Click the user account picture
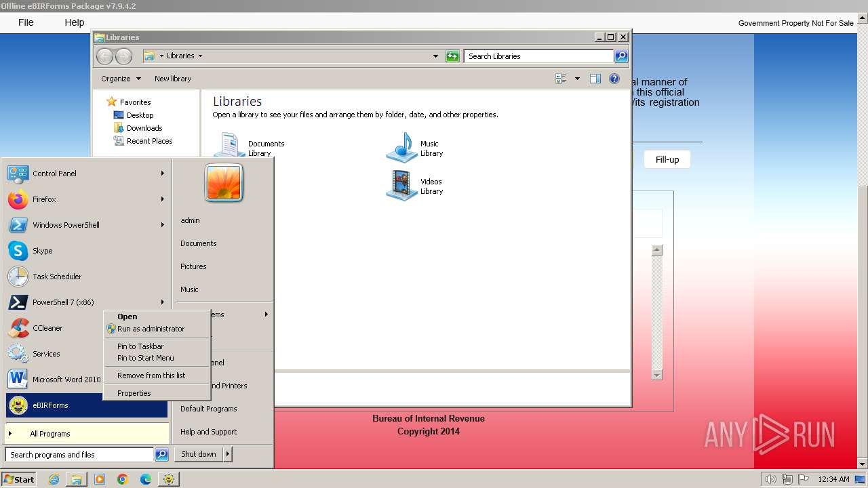The height and width of the screenshot is (488, 868). [224, 183]
